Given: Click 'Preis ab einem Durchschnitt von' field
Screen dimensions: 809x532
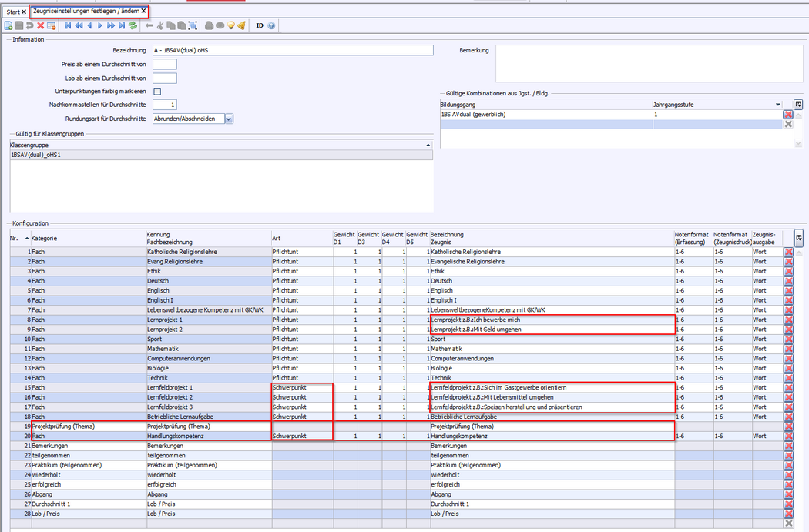Looking at the screenshot, I should point(165,64).
